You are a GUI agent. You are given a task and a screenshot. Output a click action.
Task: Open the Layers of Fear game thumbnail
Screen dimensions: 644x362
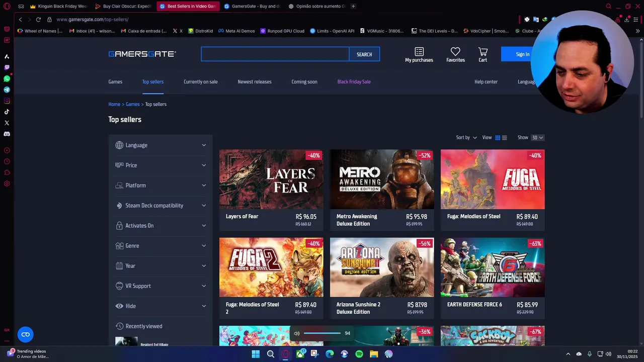(271, 179)
